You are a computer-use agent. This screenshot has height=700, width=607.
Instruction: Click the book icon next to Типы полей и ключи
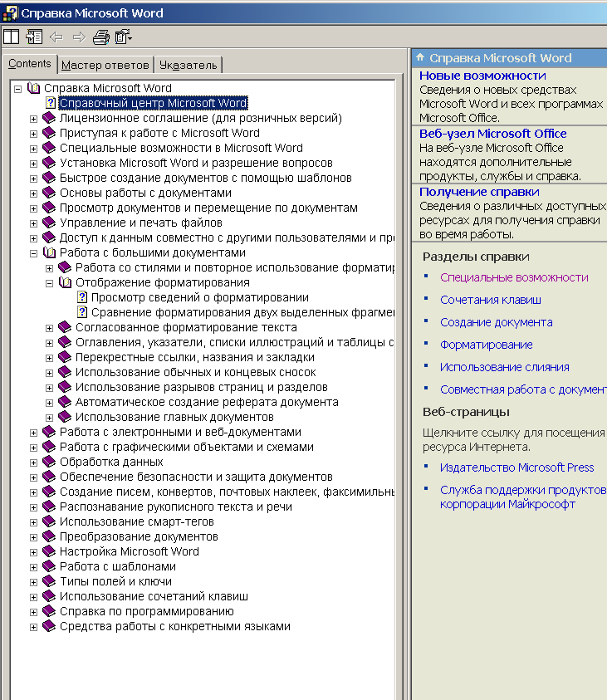(x=49, y=581)
